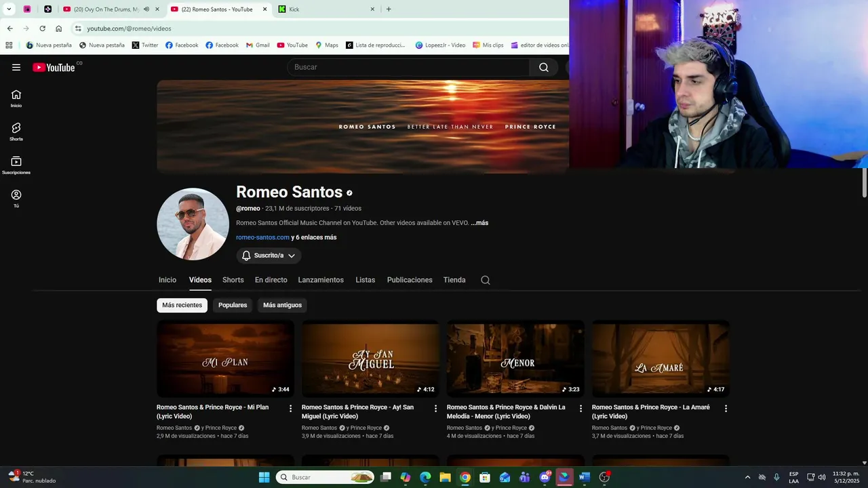The image size is (868, 488).
Task: Open the Tú profile section
Action: pyautogui.click(x=16, y=199)
